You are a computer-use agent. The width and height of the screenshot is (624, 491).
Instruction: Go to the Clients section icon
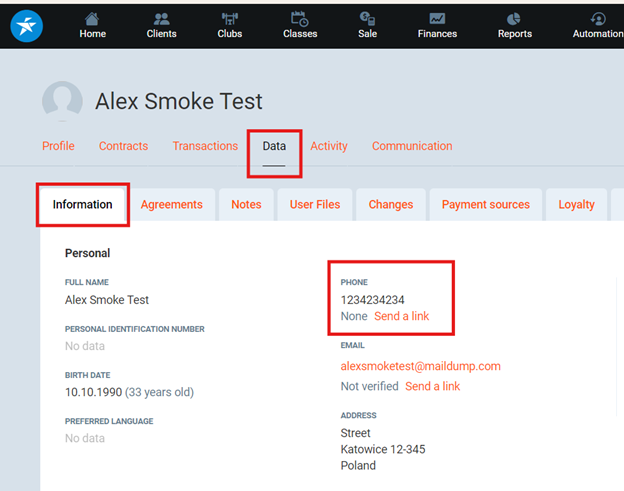[x=161, y=19]
